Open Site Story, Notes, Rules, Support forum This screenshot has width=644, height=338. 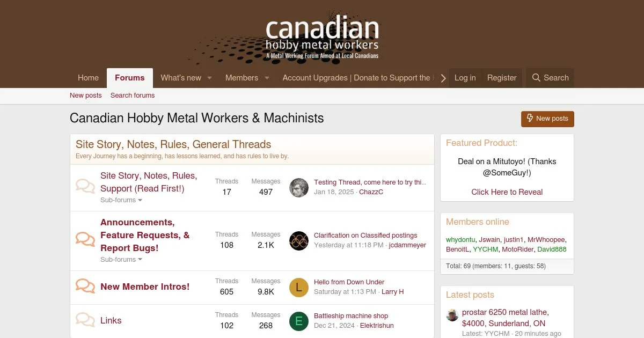pos(149,182)
